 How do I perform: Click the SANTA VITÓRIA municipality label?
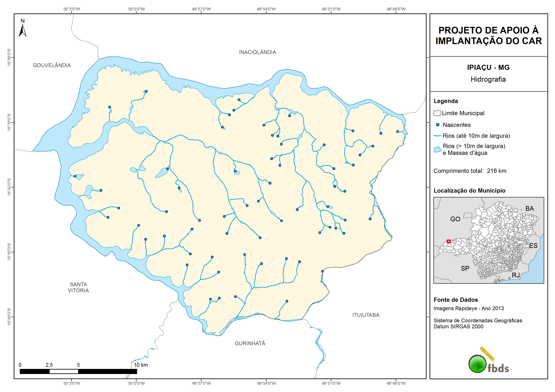point(78,287)
